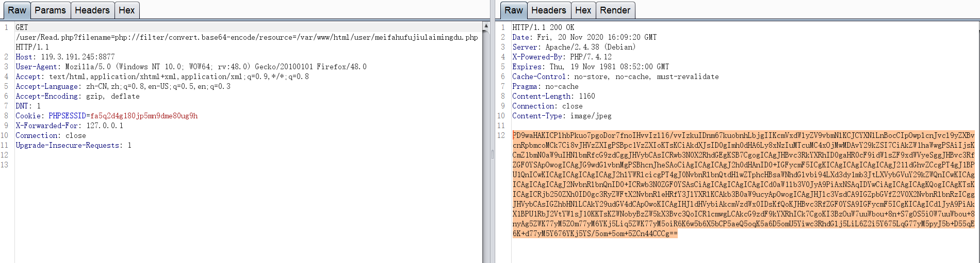Click the Accept-Encoding gzip, deflate line

coord(77,96)
